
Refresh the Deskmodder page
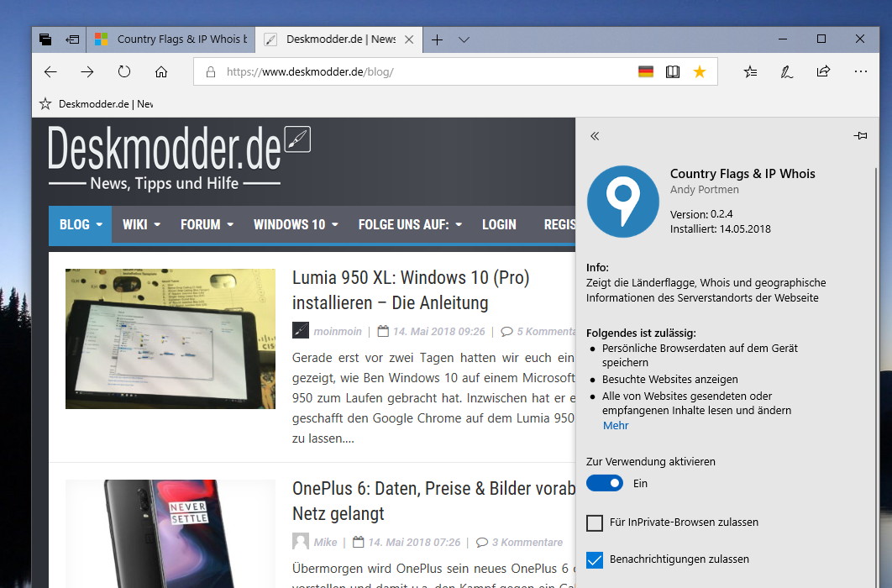[x=124, y=71]
